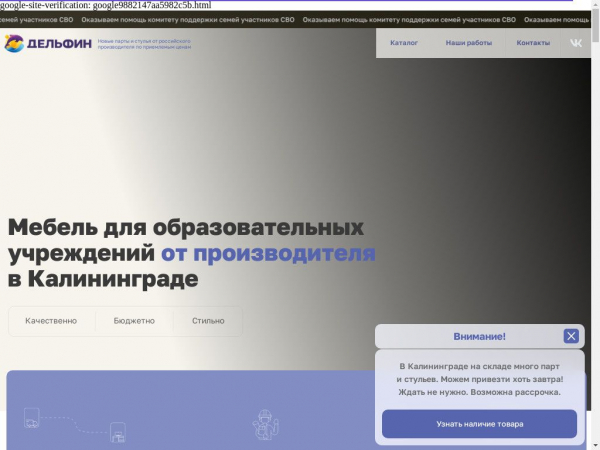Click the Внимание! popup header
Screen dimensions: 600x450
(480, 336)
